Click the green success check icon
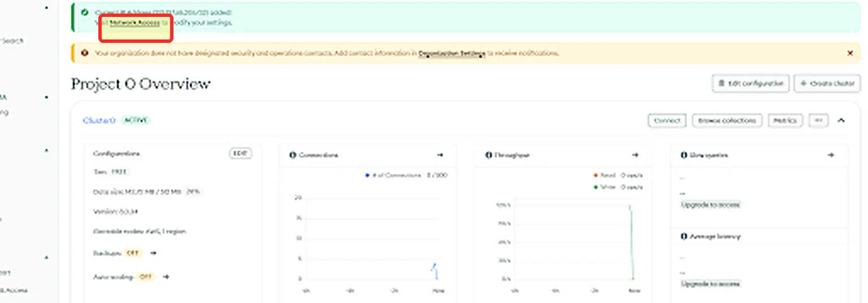The image size is (868, 303). [84, 12]
